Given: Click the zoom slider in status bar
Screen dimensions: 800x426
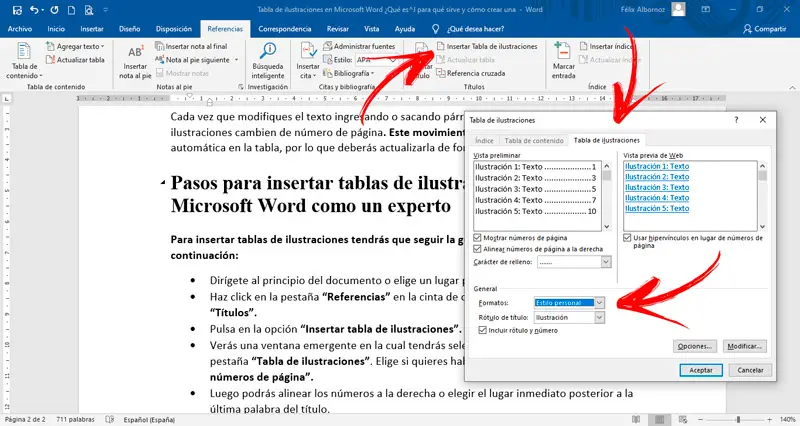Looking at the screenshot, I should 738,420.
